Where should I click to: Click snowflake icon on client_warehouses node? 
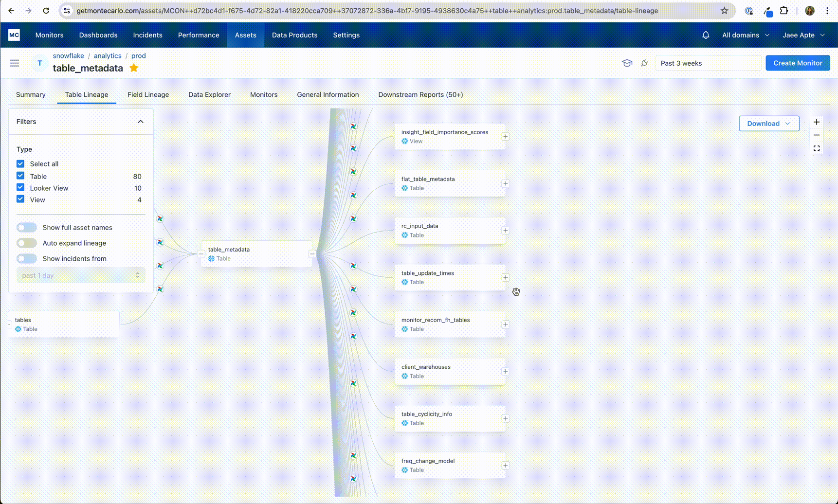coord(405,377)
